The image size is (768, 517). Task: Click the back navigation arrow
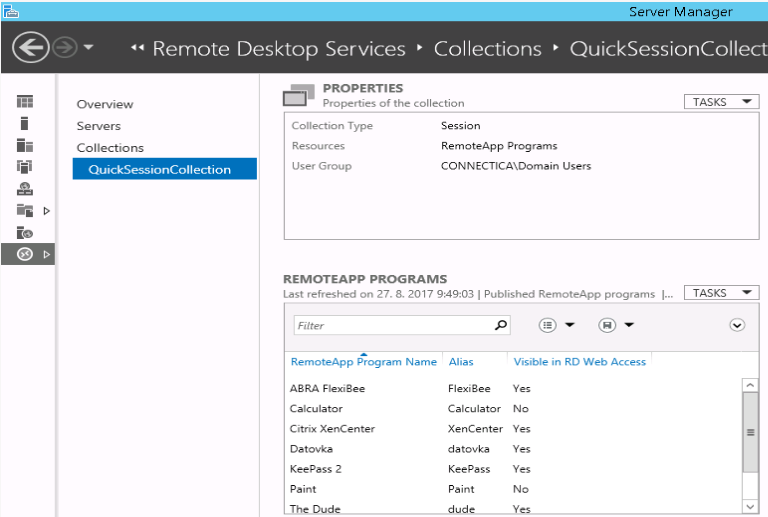[x=30, y=47]
